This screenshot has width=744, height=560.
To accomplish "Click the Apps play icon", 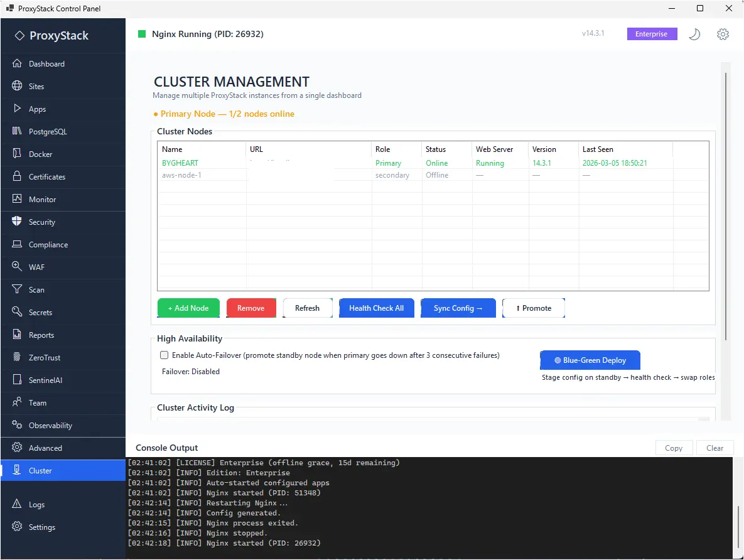I will [17, 108].
